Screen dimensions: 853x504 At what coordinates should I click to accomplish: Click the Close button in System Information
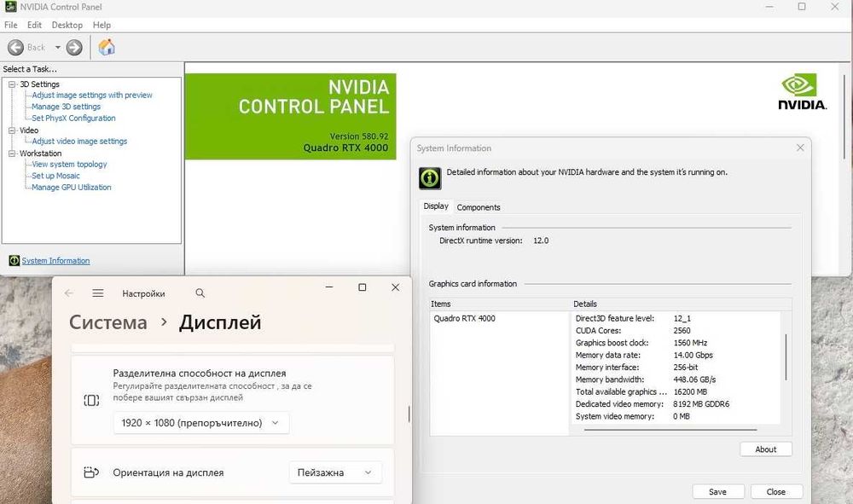[775, 491]
